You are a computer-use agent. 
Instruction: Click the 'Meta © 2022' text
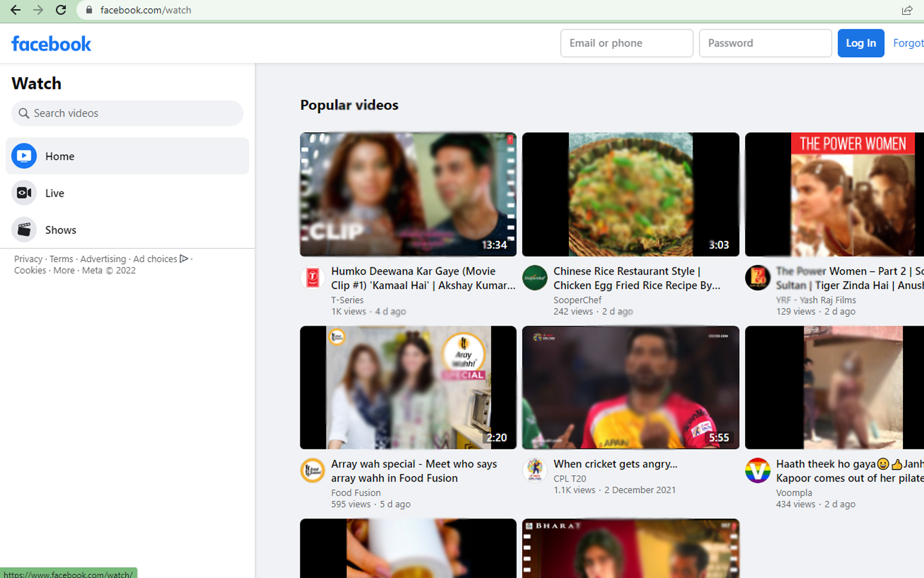point(108,270)
